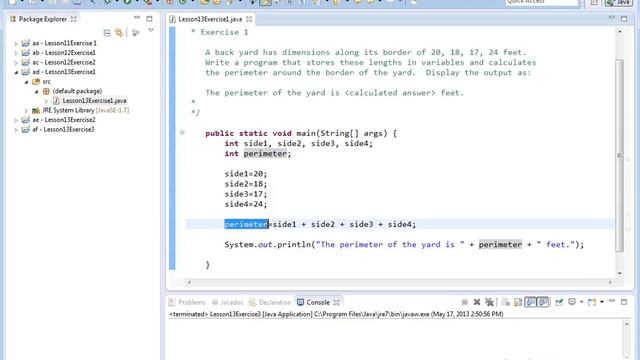This screenshot has width=640, height=360.
Task: Select the Package Explorer tab
Action: tap(42, 19)
